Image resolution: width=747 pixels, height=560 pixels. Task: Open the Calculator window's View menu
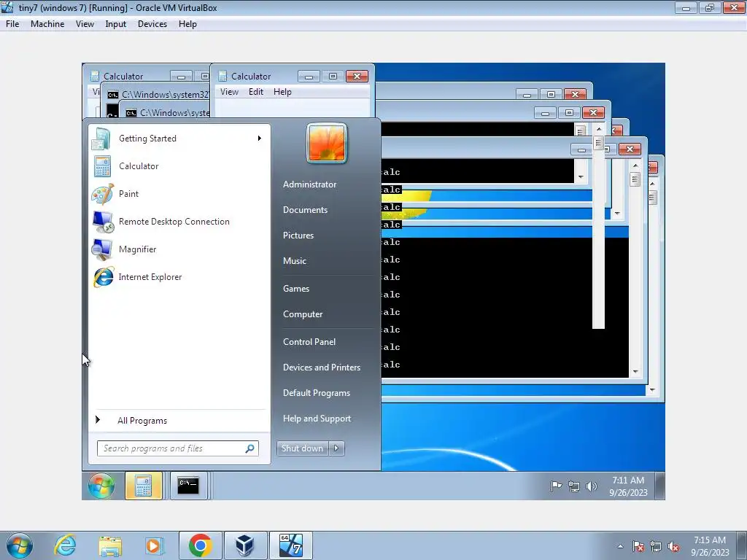229,92
